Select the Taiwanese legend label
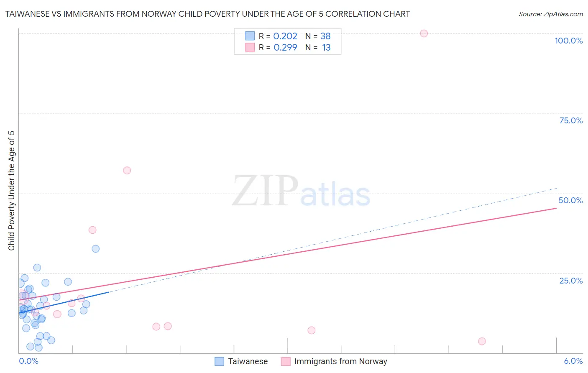Viewport: 588px width, 373px height. click(248, 361)
